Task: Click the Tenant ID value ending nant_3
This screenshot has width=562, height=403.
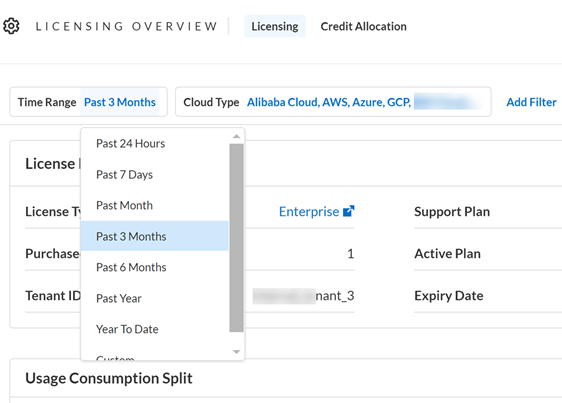Action: (x=304, y=296)
